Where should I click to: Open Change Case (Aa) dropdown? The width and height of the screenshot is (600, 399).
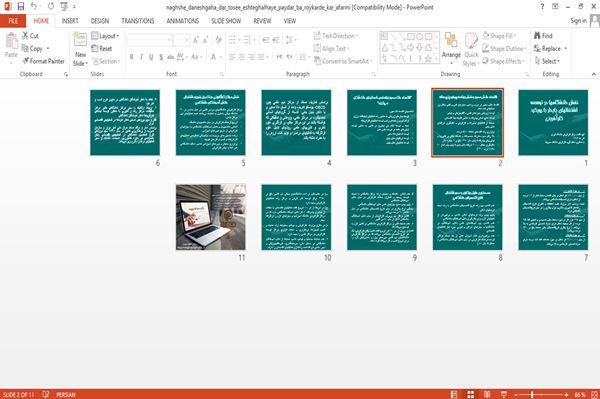(x=196, y=57)
